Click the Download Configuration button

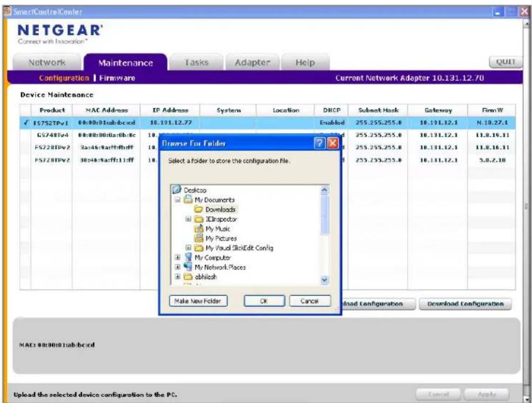click(x=465, y=304)
